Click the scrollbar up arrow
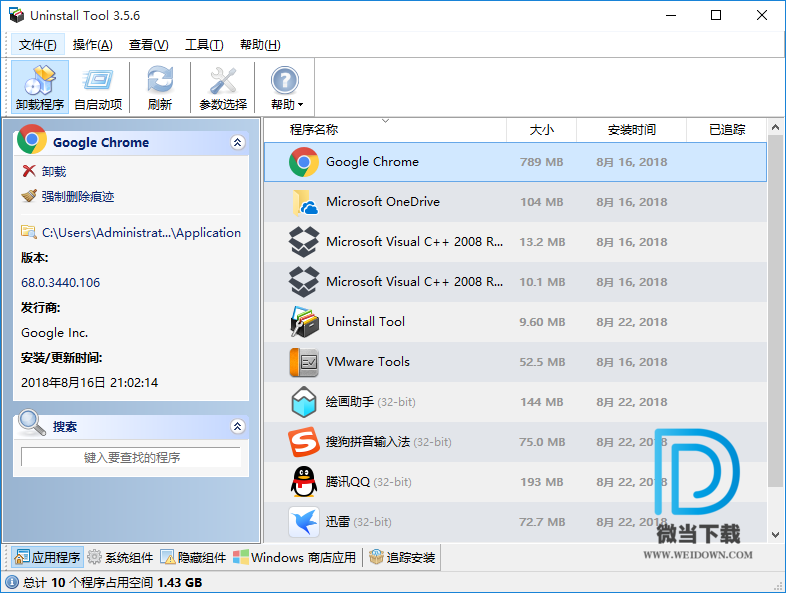This screenshot has width=786, height=593. [x=775, y=127]
